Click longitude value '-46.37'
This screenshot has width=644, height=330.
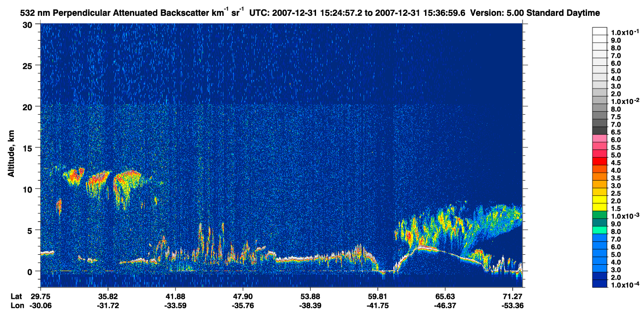click(445, 305)
